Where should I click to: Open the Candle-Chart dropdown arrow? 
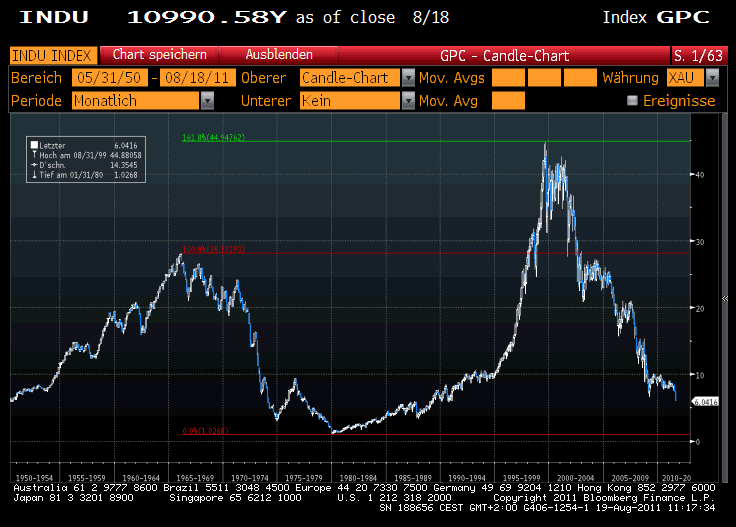(x=408, y=77)
